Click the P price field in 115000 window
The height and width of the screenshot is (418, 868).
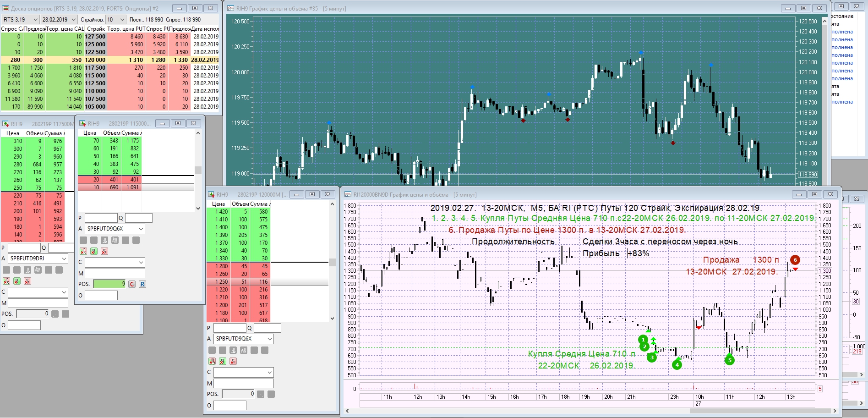[101, 218]
